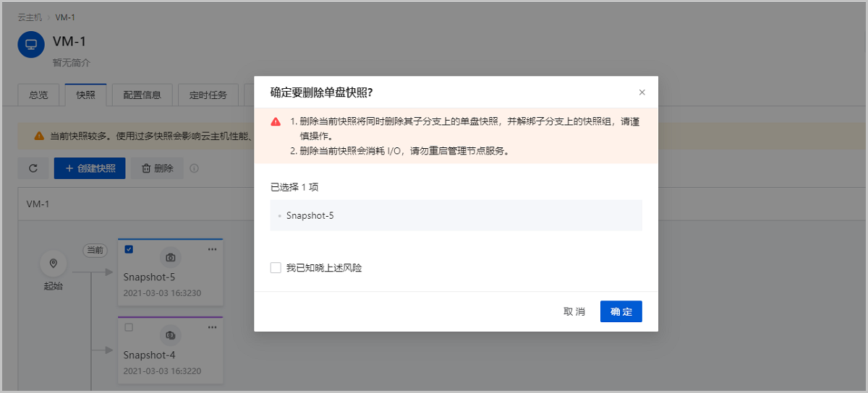Switch to the 总览 tab
The width and height of the screenshot is (868, 393).
(38, 95)
